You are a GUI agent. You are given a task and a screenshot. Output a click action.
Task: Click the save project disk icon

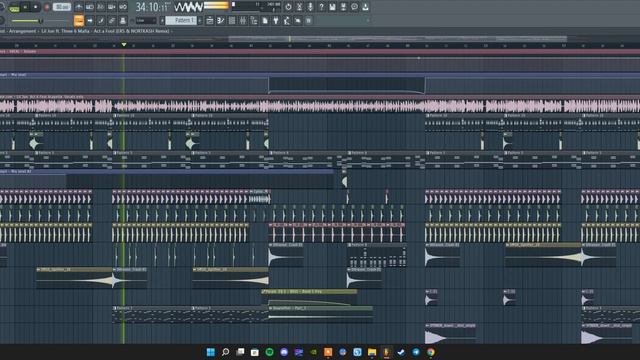point(332,7)
